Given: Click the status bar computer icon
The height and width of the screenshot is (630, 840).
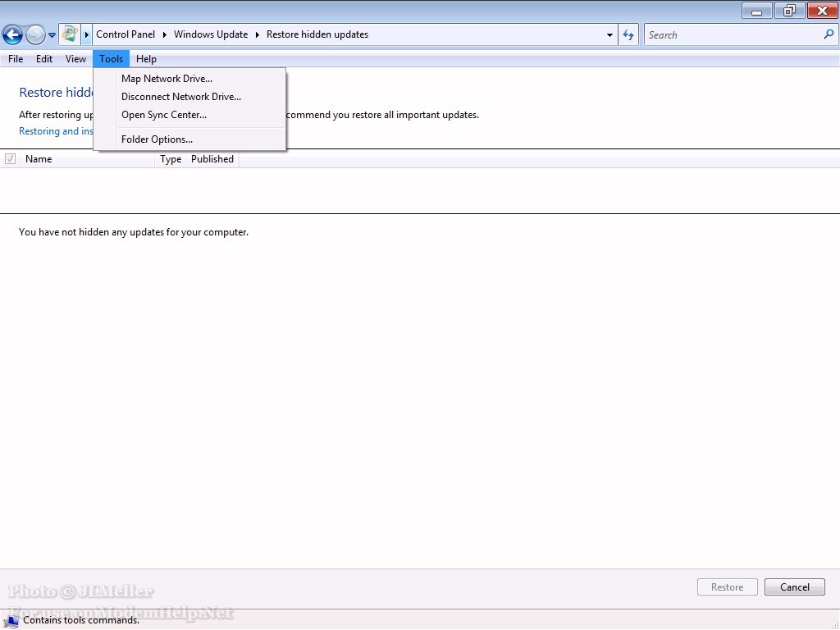Looking at the screenshot, I should [11, 620].
